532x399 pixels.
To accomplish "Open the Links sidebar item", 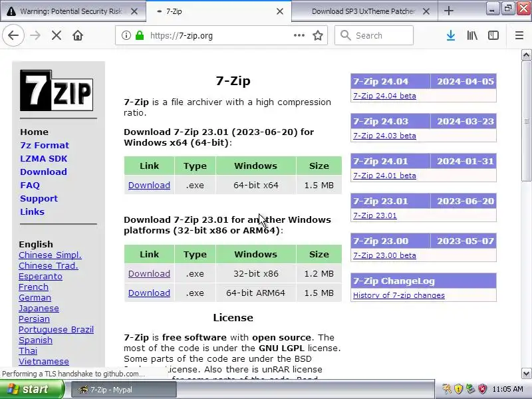I will [32, 211].
